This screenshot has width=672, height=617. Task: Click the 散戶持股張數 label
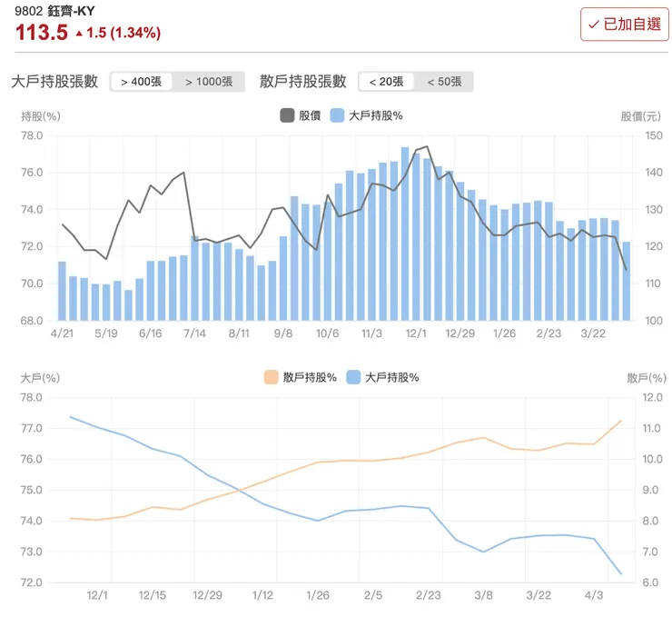tap(303, 82)
